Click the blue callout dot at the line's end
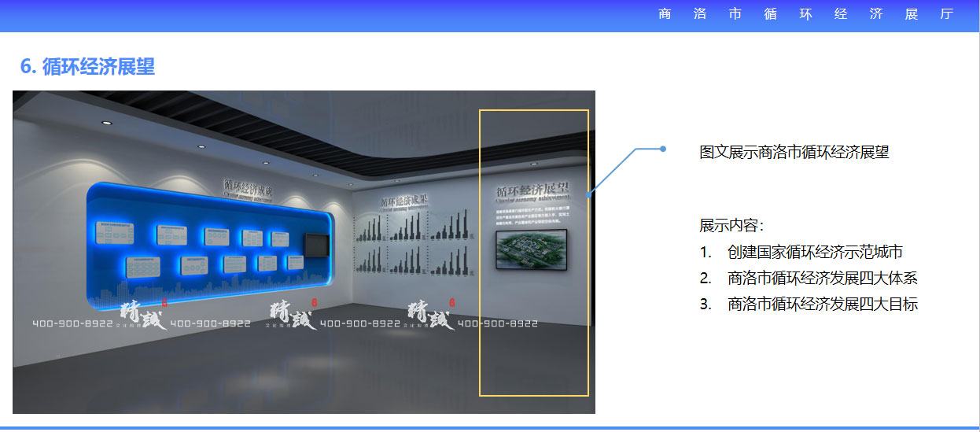980x432 pixels. [x=663, y=149]
